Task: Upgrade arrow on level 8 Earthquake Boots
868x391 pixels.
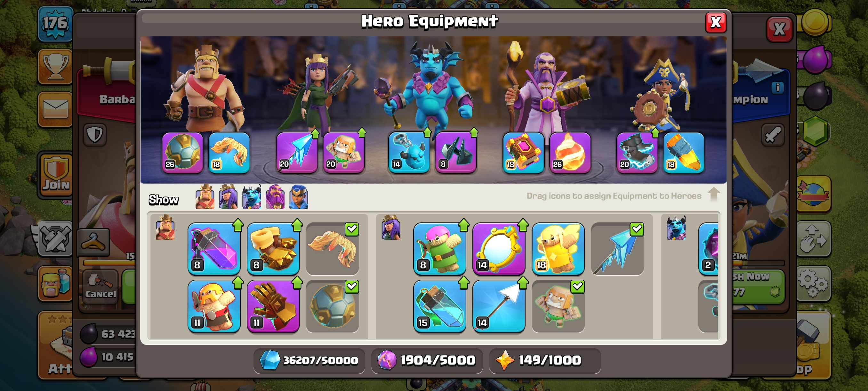Action: pos(297,225)
